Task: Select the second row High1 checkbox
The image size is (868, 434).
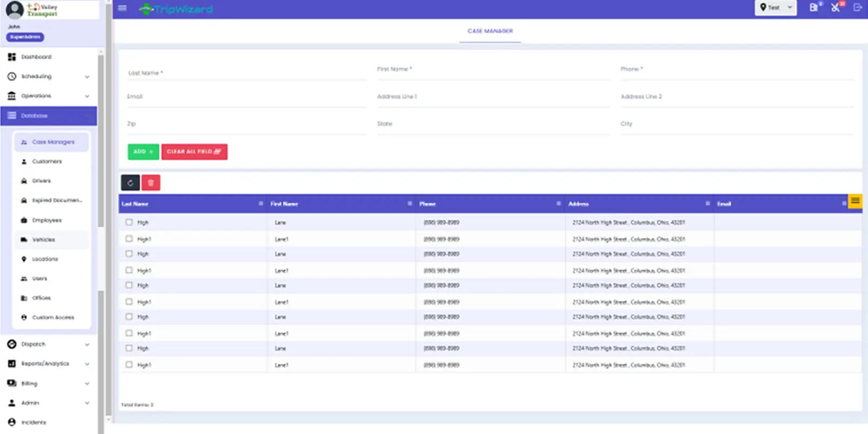Action: 129,239
